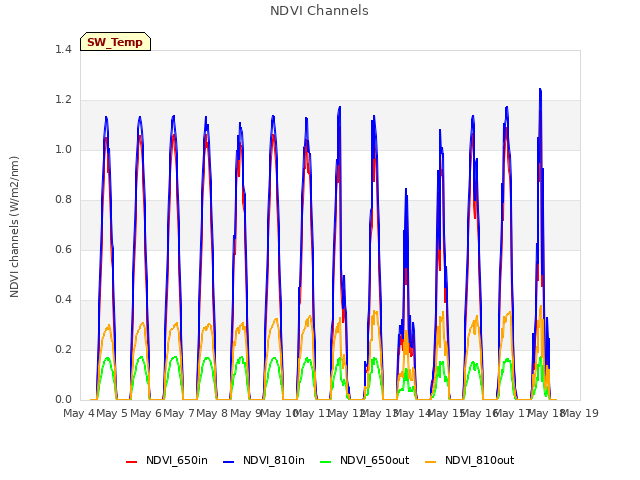
Task: Click the green NDVI_650out legend swatch
Action: tap(325, 462)
